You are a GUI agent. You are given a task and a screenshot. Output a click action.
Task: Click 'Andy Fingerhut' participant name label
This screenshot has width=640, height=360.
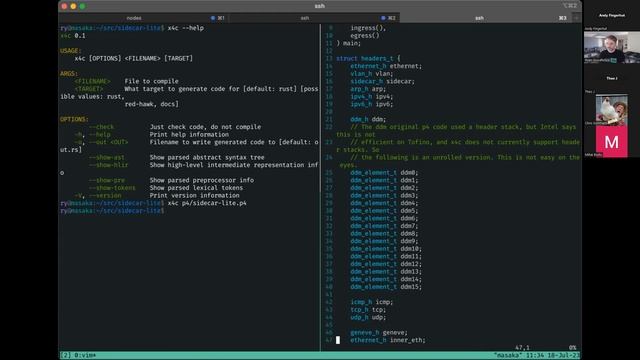tap(611, 16)
